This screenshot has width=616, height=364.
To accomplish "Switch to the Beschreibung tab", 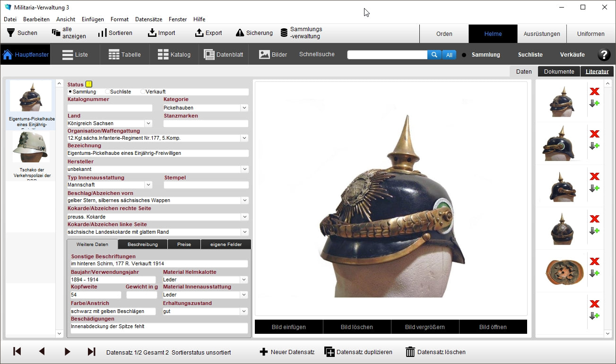I will [x=142, y=244].
